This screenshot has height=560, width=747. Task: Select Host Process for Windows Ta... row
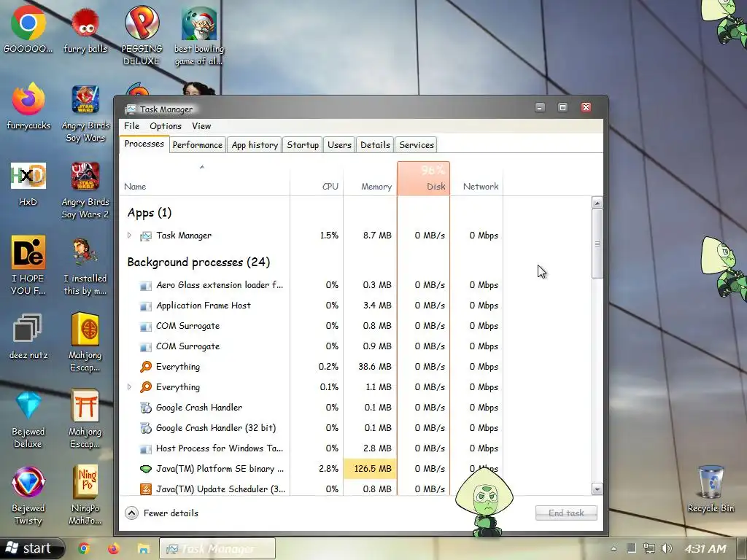pos(311,448)
